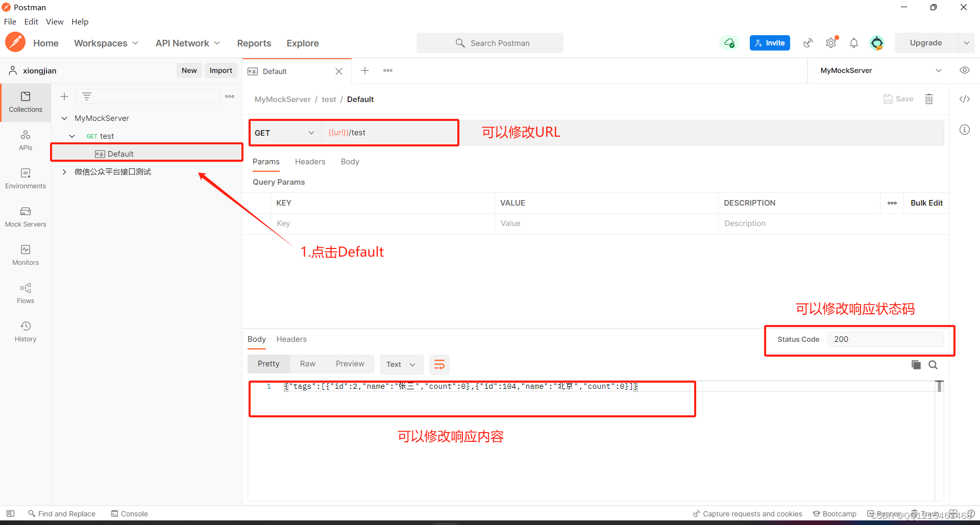Click Bulk Edit link
The width and height of the screenshot is (980, 525).
(x=926, y=203)
